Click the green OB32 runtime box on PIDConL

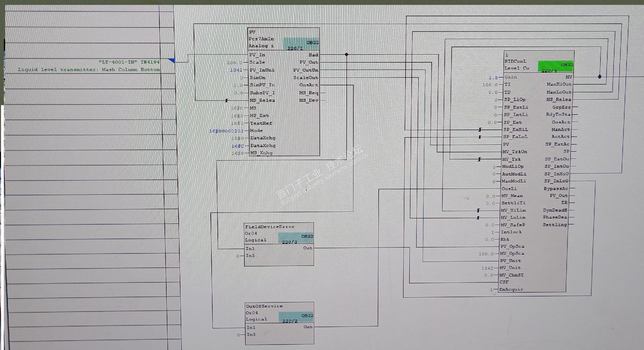click(x=556, y=67)
